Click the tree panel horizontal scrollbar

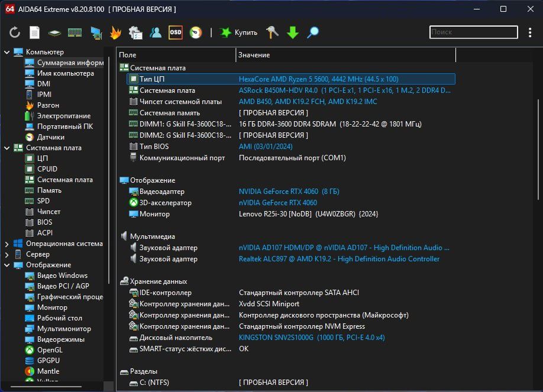pyautogui.click(x=46, y=387)
